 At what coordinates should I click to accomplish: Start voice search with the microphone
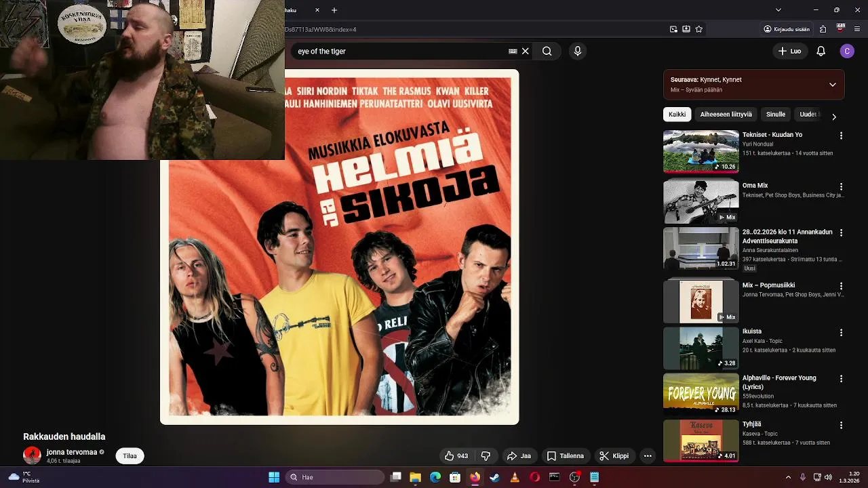coord(578,51)
